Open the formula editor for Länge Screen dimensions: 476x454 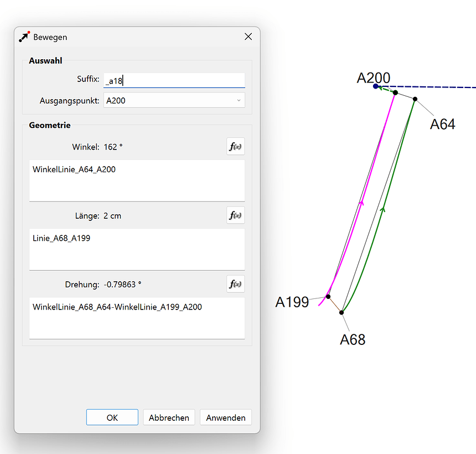click(x=235, y=215)
